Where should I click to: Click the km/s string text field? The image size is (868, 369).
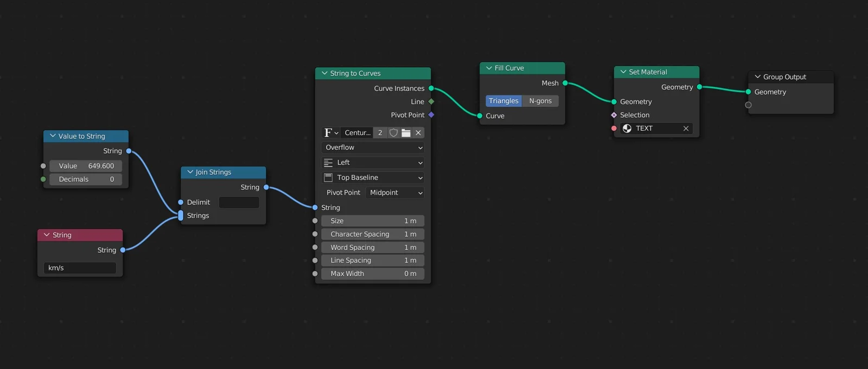click(80, 268)
